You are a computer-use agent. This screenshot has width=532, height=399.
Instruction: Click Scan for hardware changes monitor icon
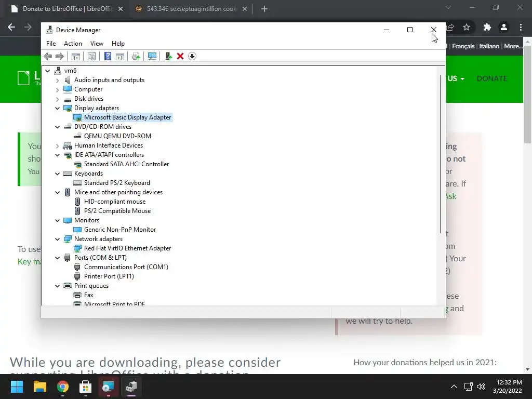tap(152, 56)
